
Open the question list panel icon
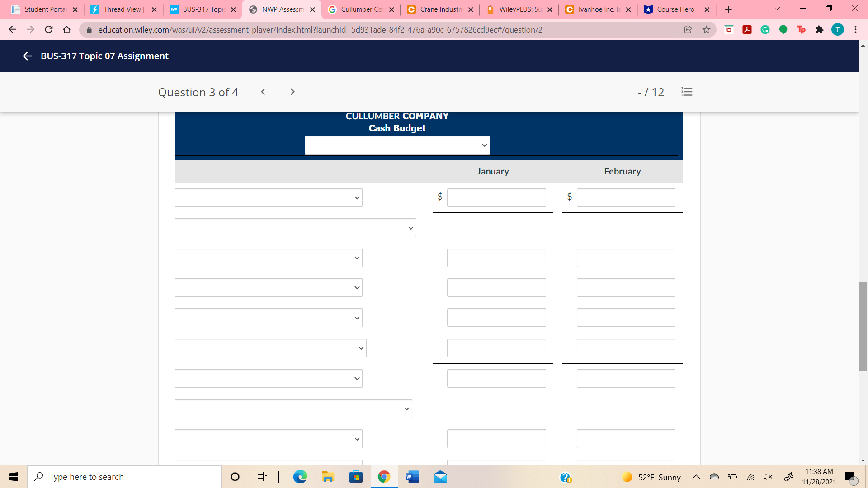(687, 92)
